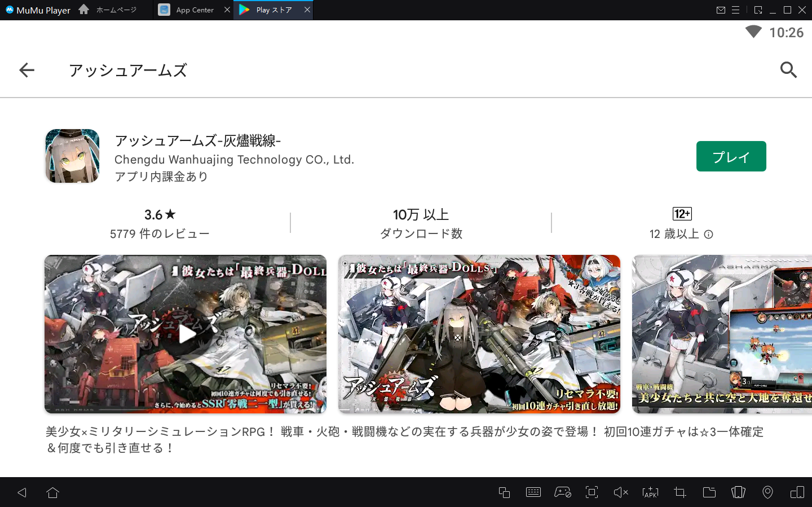Click the crop icon in bottom toolbar
This screenshot has width=812, height=507.
point(680,492)
